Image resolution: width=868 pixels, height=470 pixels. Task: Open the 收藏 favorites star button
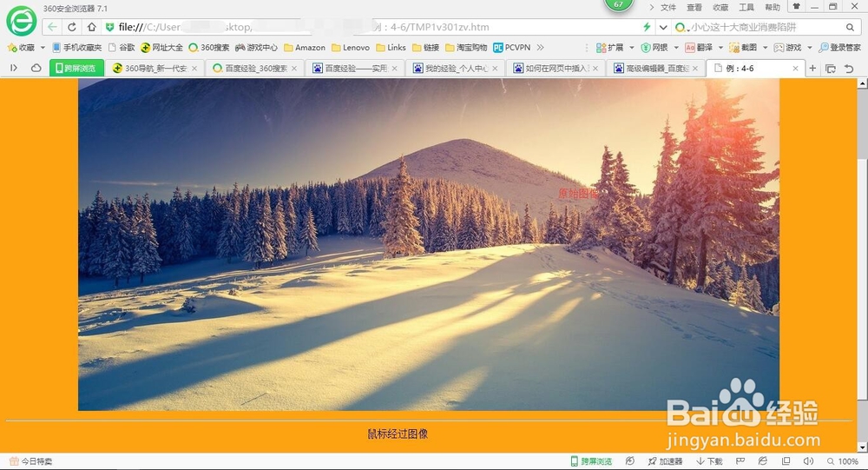coord(21,48)
